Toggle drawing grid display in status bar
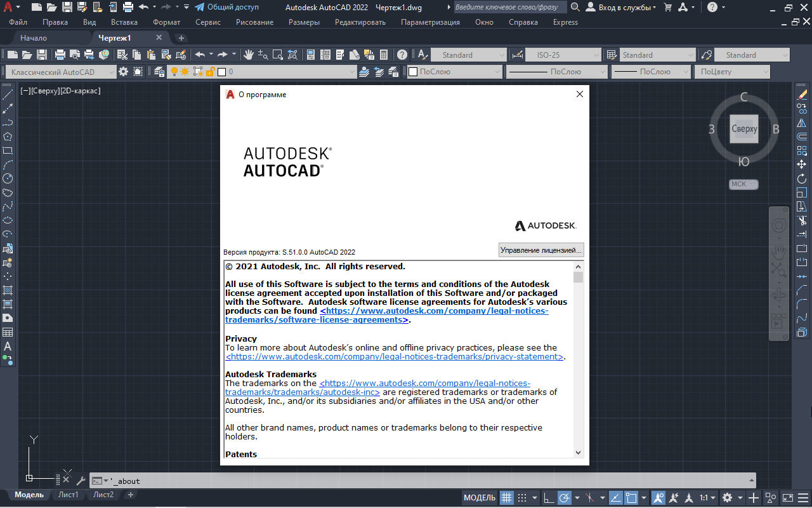This screenshot has height=508, width=812. tap(506, 498)
